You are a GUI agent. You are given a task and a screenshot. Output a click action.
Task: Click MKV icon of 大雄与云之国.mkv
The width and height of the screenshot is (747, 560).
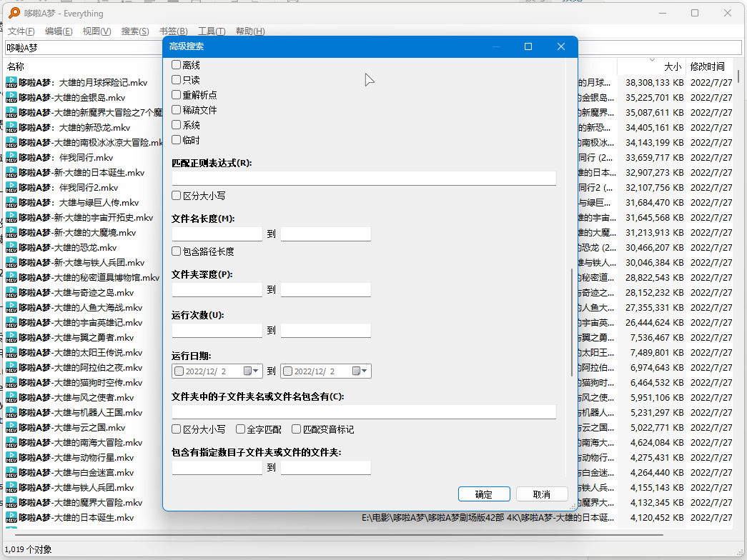(11, 428)
